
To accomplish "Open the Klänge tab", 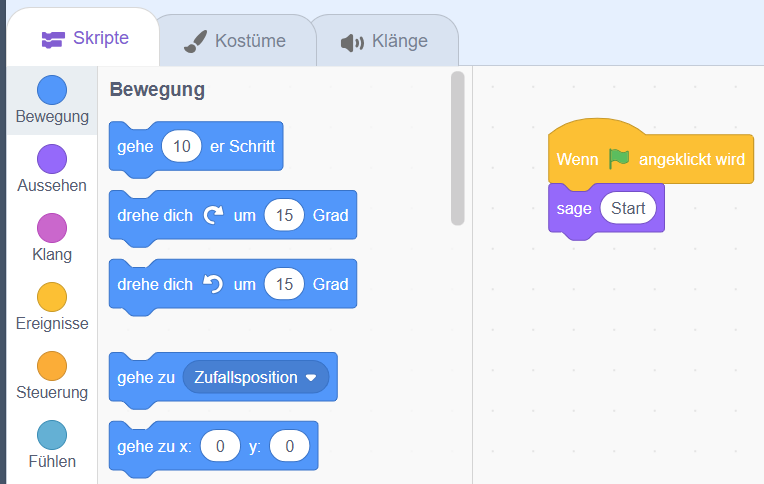I will click(x=385, y=41).
